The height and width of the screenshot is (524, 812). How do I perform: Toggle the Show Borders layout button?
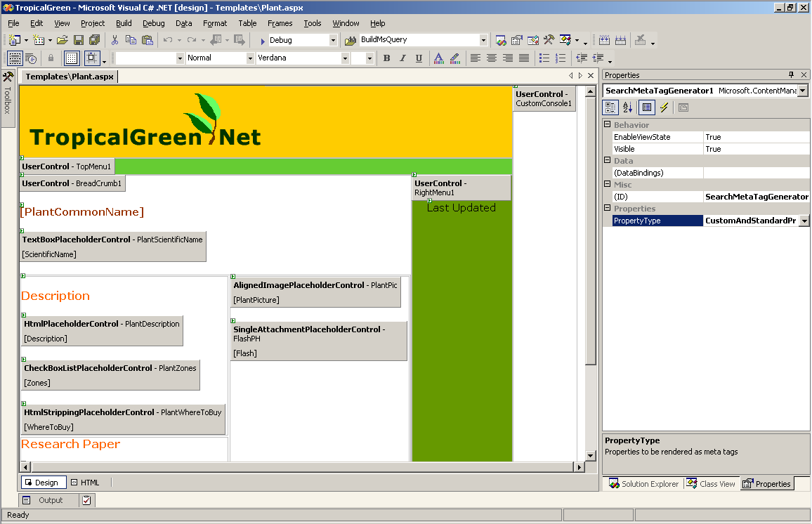coord(15,58)
